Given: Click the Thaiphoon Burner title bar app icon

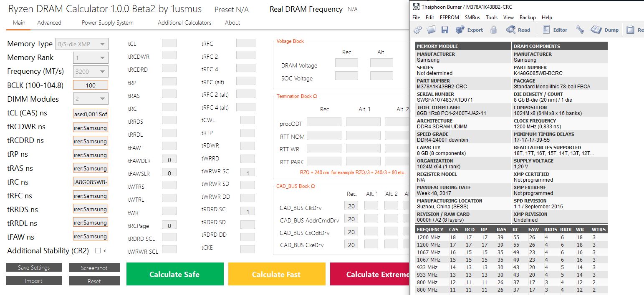Looking at the screenshot, I should pyautogui.click(x=415, y=7).
